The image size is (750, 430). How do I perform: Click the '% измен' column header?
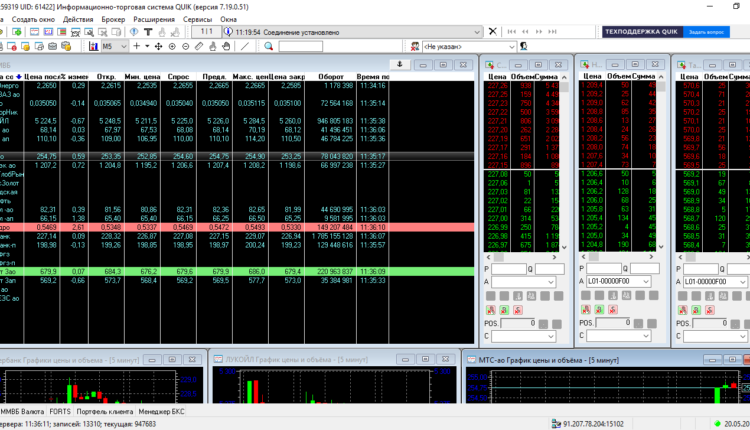(74, 77)
